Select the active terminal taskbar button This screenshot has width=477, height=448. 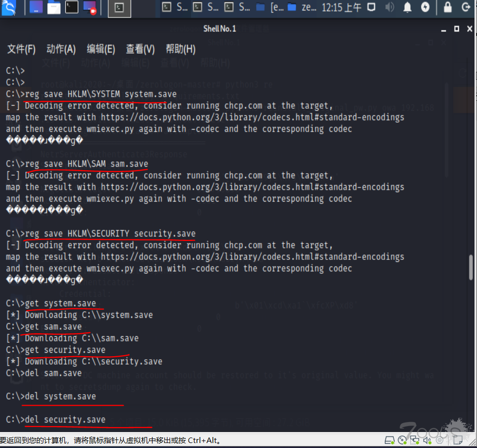click(x=120, y=8)
